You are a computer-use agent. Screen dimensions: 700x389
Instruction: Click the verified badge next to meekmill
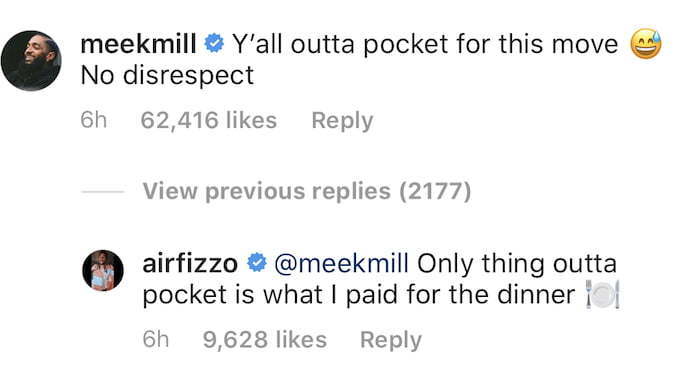[x=214, y=43]
